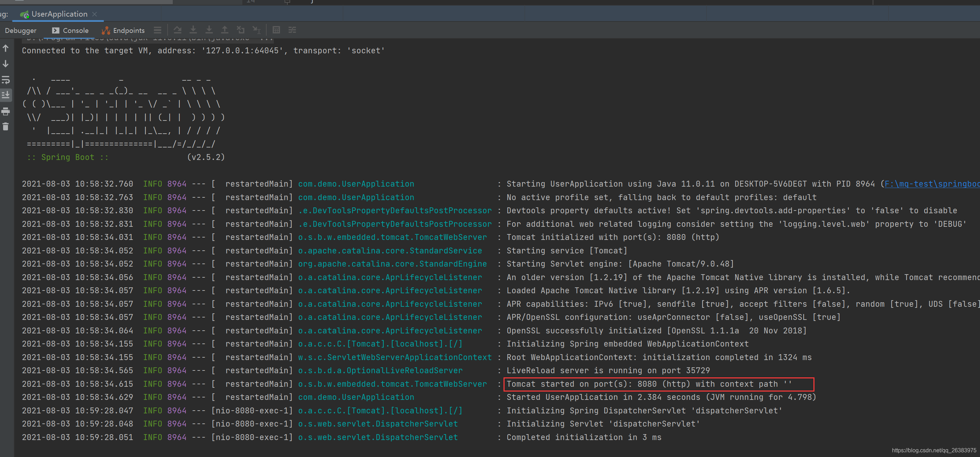Click 'Tomcat started on port(s): 8080' message
The image size is (980, 457).
tap(649, 384)
